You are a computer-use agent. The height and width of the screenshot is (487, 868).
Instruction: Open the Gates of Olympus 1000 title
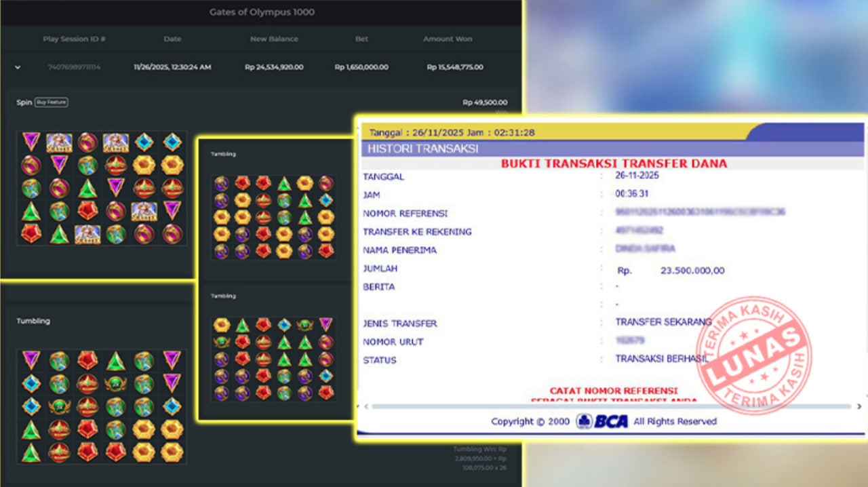click(262, 12)
